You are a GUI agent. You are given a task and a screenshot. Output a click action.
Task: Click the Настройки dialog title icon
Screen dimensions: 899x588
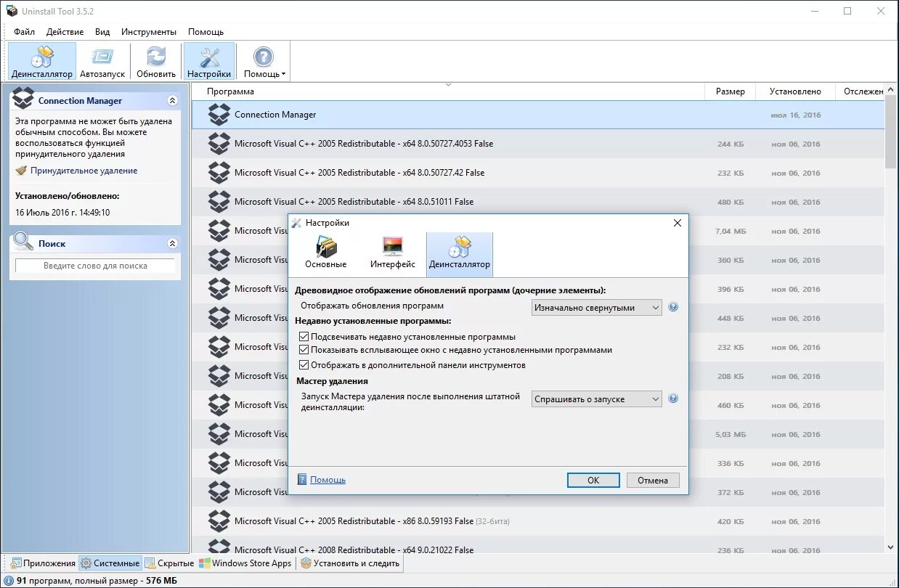pos(296,223)
